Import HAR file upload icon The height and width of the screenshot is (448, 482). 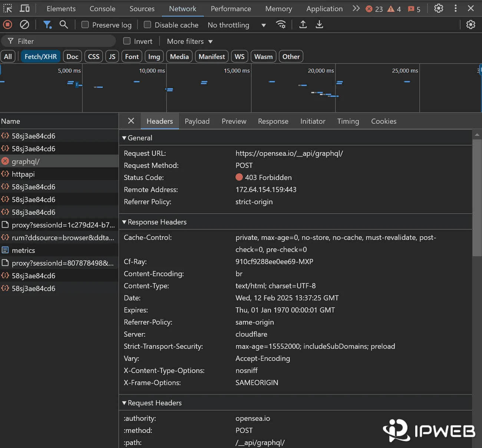click(303, 25)
